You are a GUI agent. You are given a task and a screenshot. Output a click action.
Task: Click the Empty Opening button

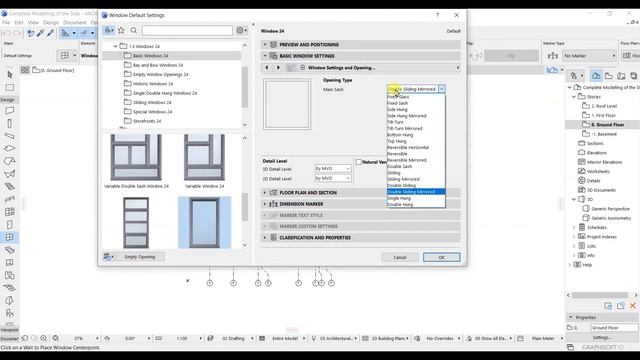[x=140, y=257]
